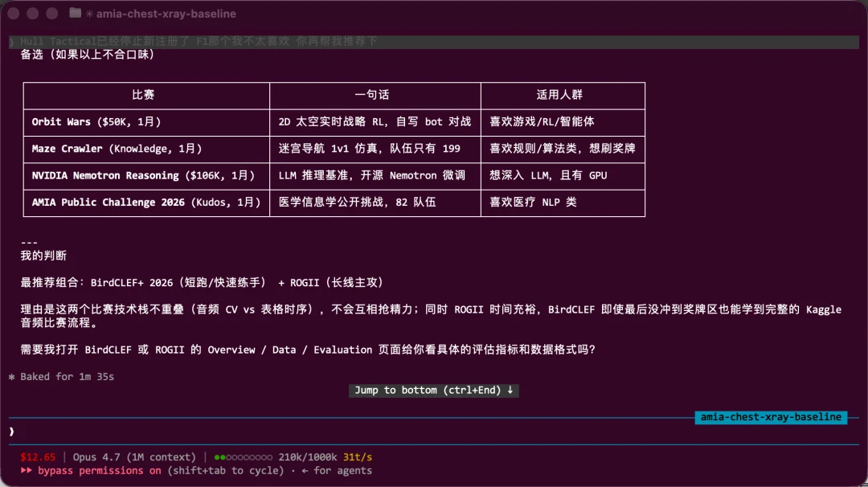Click the context usage progress dots
Screen dimensions: 868x487
[243, 457]
